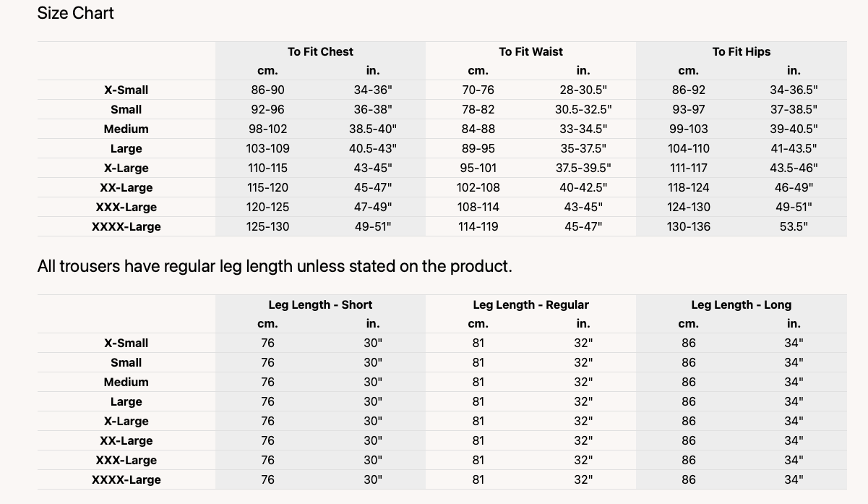Screen dimensions: 868x504
Task: Select the 102-108 waist centimetres cell
Action: [x=478, y=188]
